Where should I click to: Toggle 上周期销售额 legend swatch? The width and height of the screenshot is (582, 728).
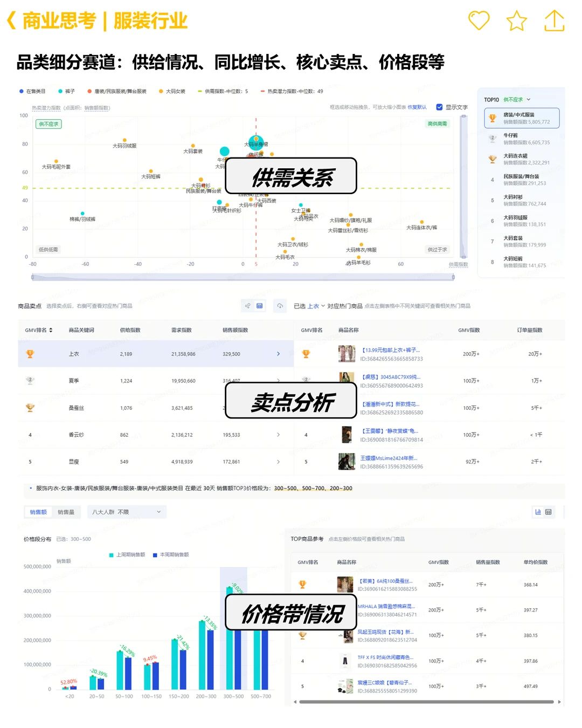point(127,554)
